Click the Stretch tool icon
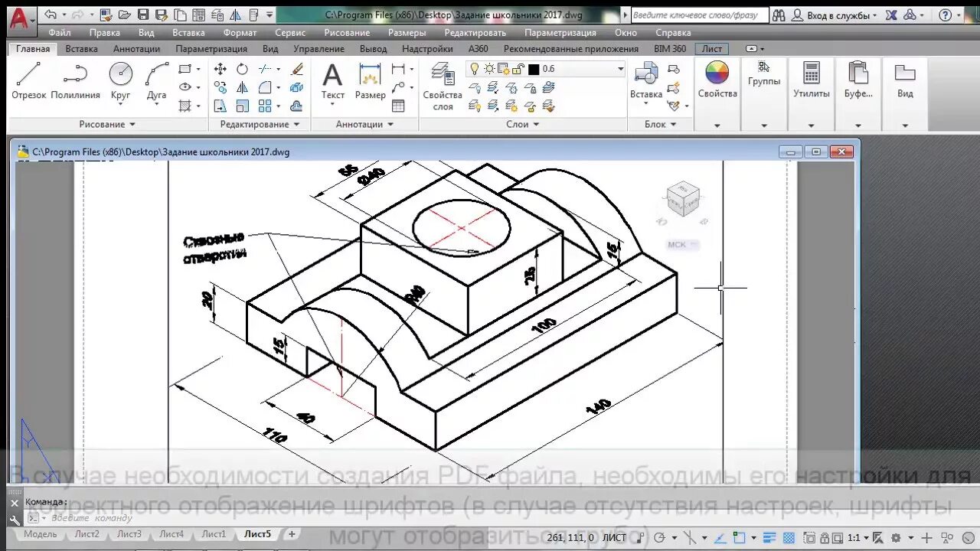Image resolution: width=980 pixels, height=551 pixels. (x=220, y=106)
